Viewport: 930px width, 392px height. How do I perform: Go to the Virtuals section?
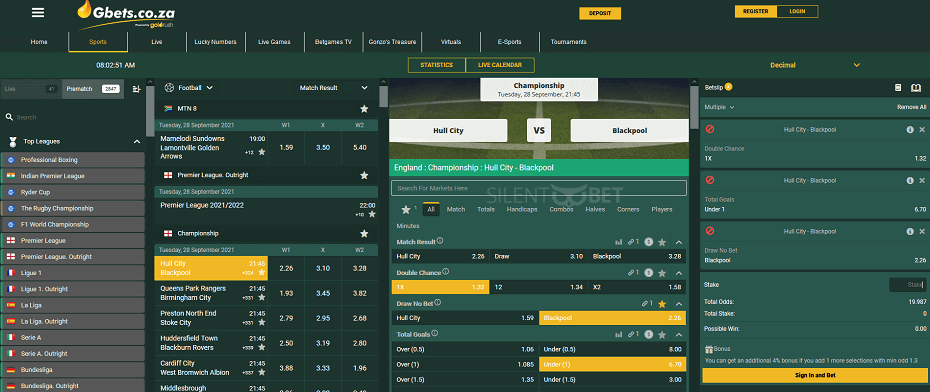coord(451,42)
